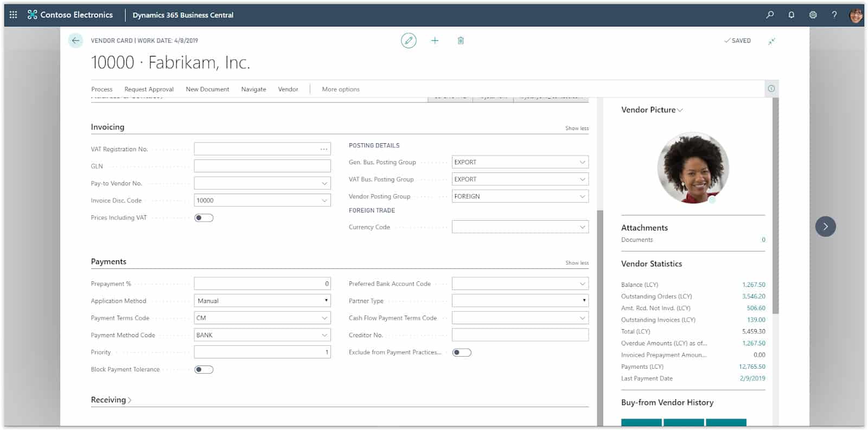Open Attachments Documents count 0
Image resolution: width=868 pixels, height=430 pixels.
coord(763,240)
